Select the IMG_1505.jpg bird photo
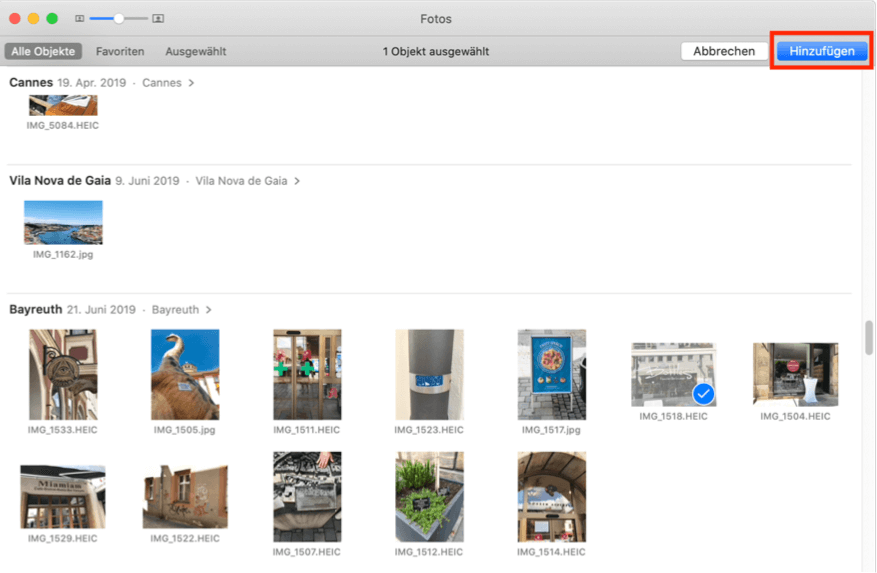 (185, 375)
